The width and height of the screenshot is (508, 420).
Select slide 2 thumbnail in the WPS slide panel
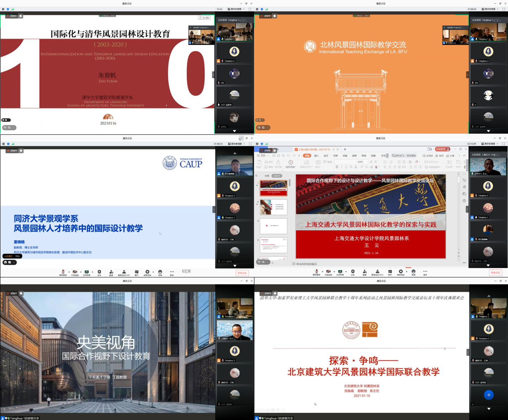(273, 207)
